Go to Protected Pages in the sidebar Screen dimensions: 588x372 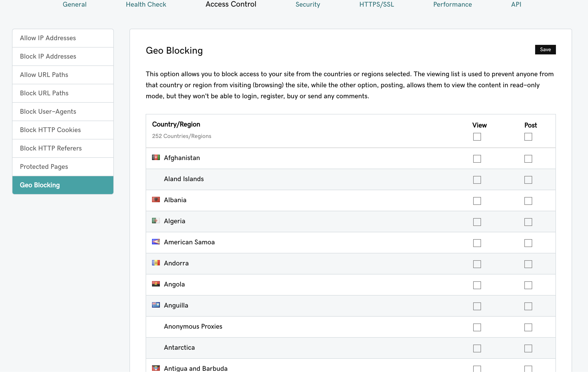click(x=44, y=167)
